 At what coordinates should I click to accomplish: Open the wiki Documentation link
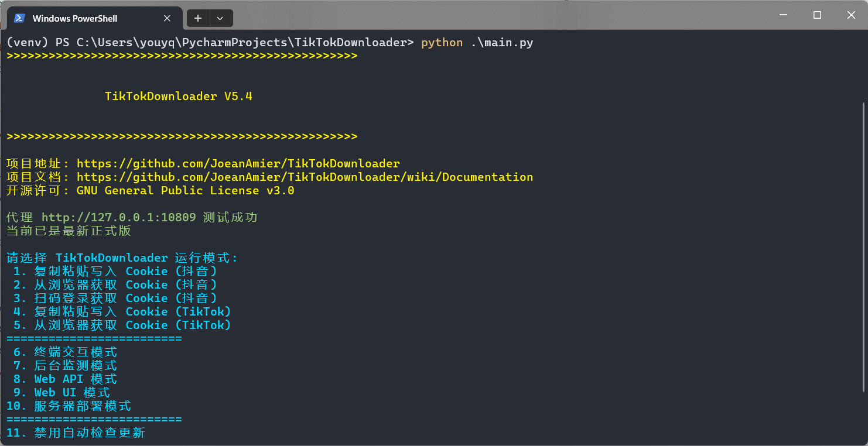pos(305,177)
